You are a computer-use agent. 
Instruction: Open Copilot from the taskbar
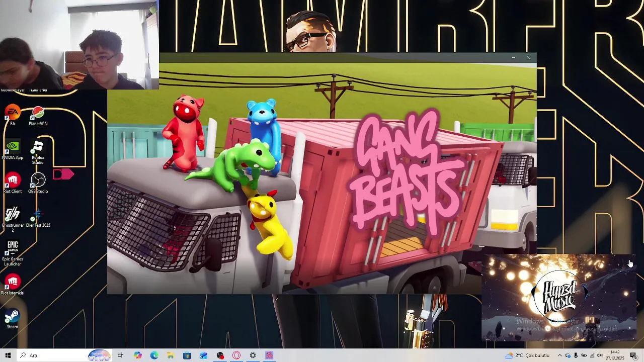pos(137,355)
